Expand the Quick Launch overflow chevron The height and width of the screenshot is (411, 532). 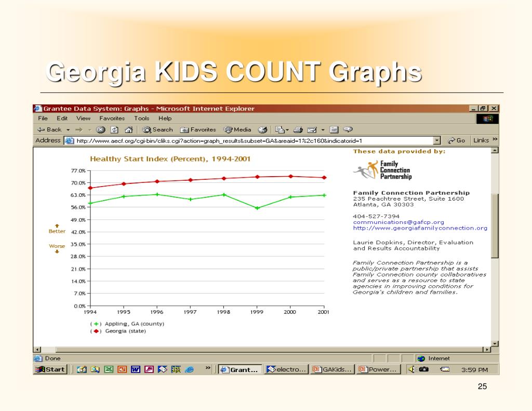[208, 367]
